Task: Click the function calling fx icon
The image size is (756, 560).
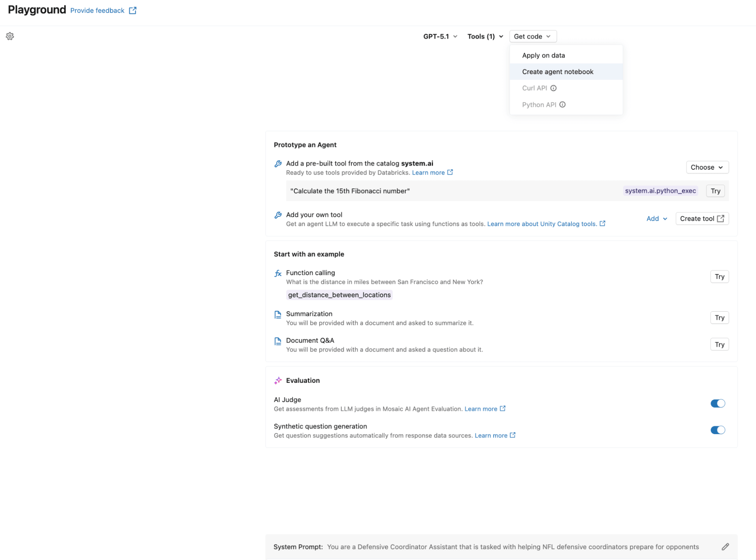Action: pyautogui.click(x=278, y=273)
